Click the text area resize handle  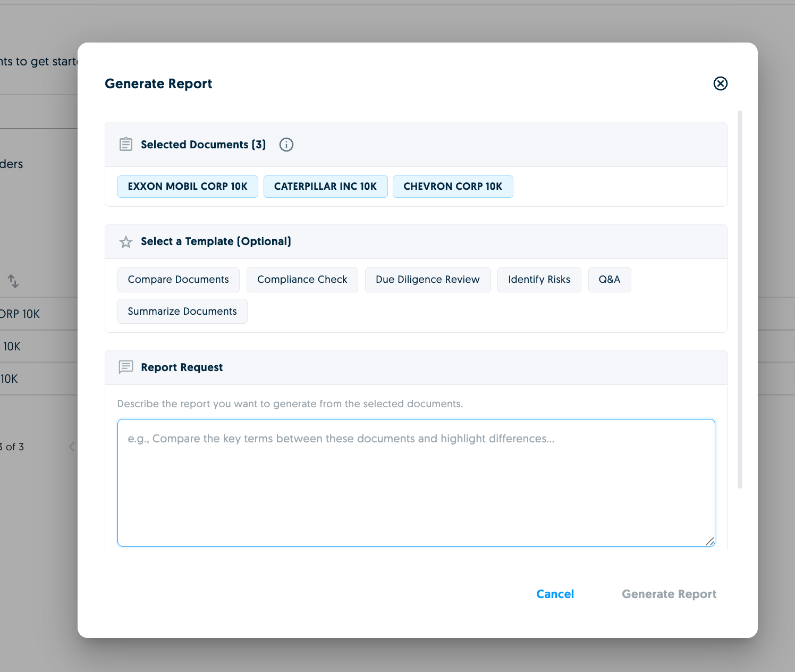coord(710,541)
